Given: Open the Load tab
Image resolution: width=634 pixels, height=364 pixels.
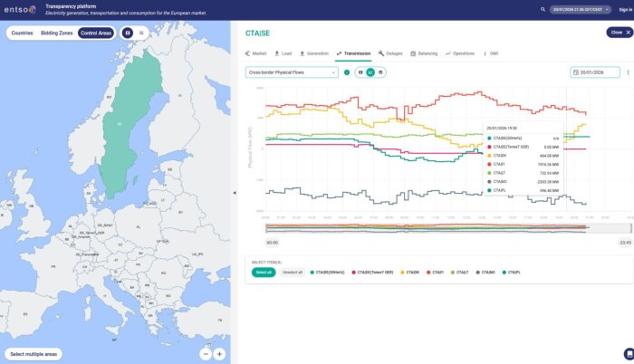Looking at the screenshot, I should pyautogui.click(x=283, y=53).
